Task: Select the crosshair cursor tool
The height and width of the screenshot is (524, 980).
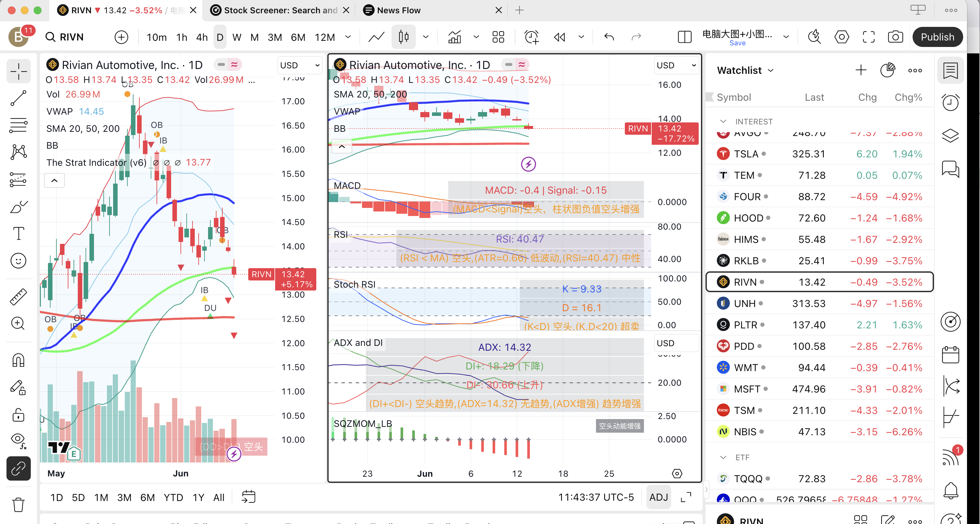Action: (18, 71)
